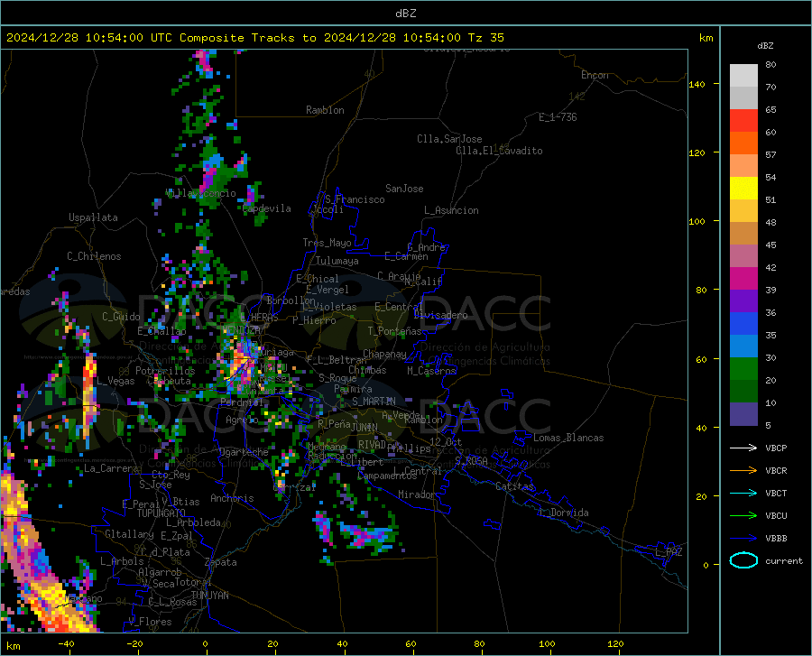Screen dimensions: 812x656
Task: Click the cyan VBCT arrow in legend
Action: pyautogui.click(x=743, y=493)
